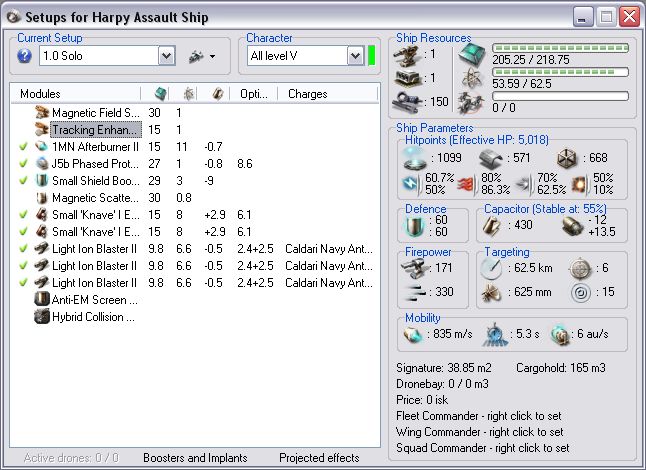
Task: Sort by the CPU column header
Action: [x=156, y=94]
